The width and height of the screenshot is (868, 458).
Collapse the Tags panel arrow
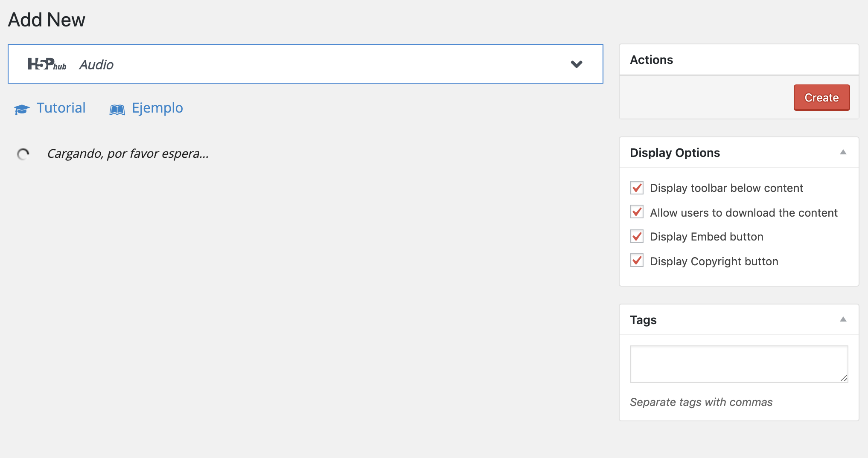843,319
